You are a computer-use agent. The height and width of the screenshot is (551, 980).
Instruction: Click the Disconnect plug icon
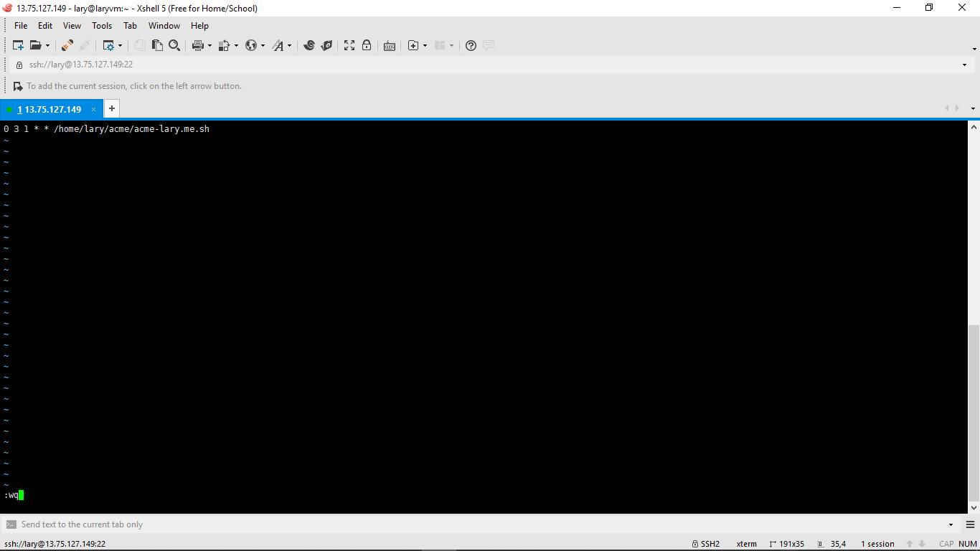click(x=67, y=45)
